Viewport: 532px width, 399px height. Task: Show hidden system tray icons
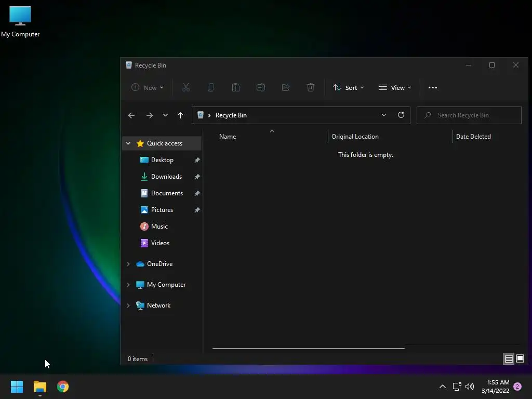pos(443,387)
